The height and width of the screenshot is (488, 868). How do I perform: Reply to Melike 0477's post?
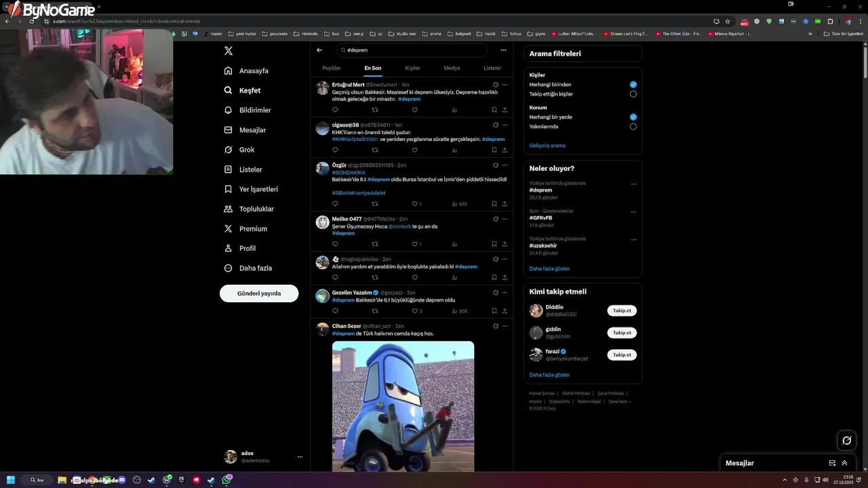(x=335, y=244)
